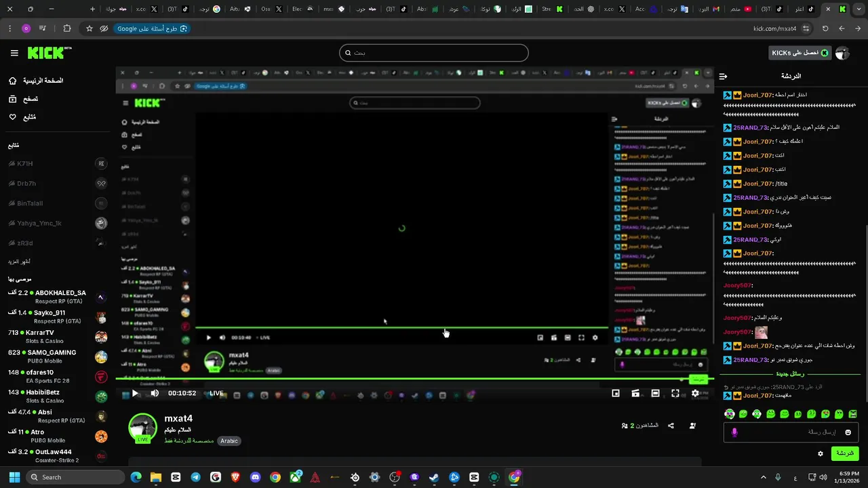Click mxat4 channel avatar
The height and width of the screenshot is (488, 868).
pos(142,428)
